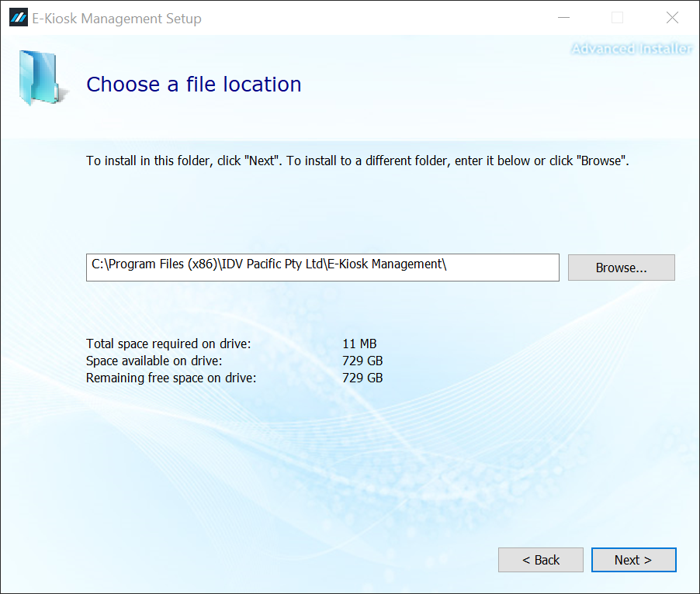The image size is (700, 594).
Task: Go to the next setup step
Action: pos(633,560)
